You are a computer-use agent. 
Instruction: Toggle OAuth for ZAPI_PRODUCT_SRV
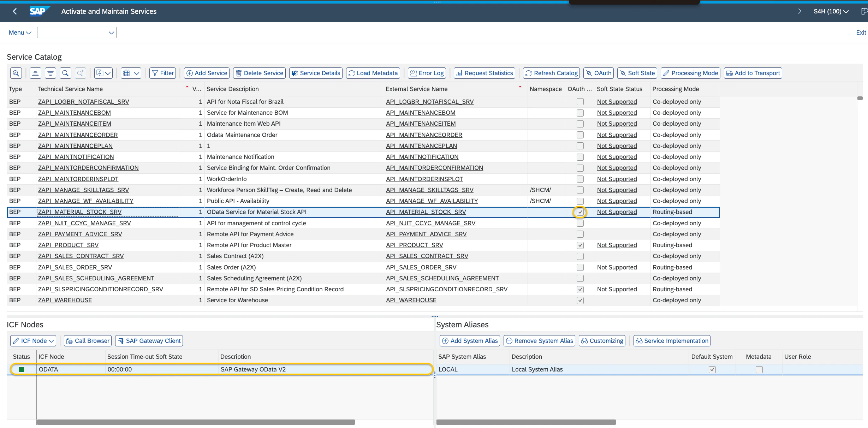pyautogui.click(x=580, y=245)
